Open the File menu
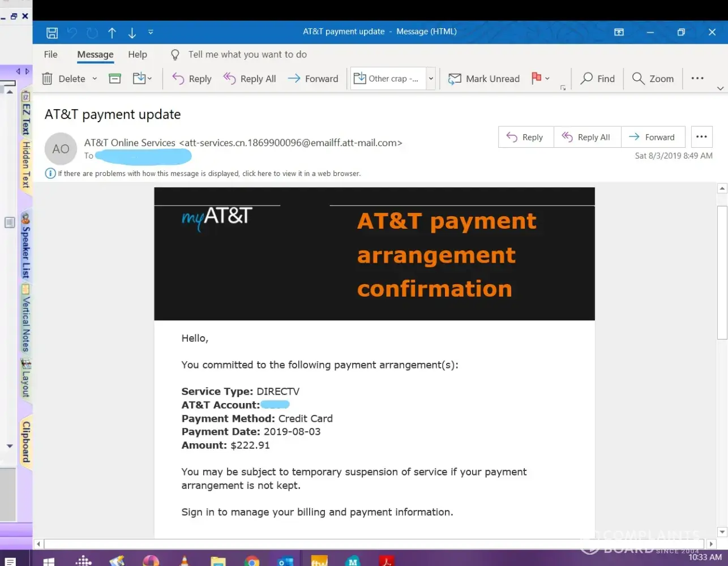 pos(51,54)
